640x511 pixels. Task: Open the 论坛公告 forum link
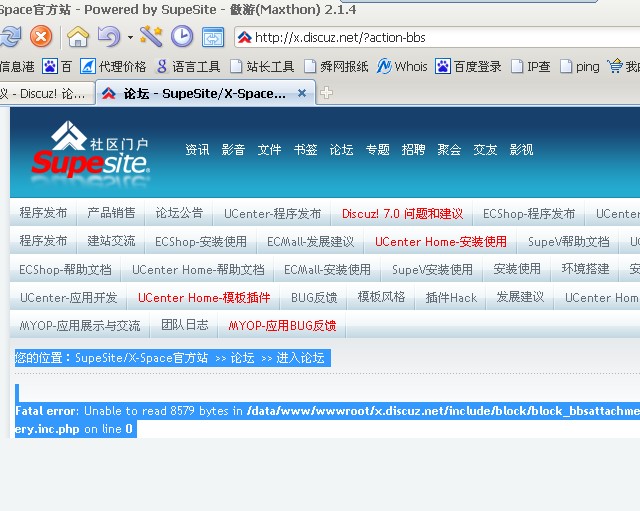pyautogui.click(x=179, y=213)
